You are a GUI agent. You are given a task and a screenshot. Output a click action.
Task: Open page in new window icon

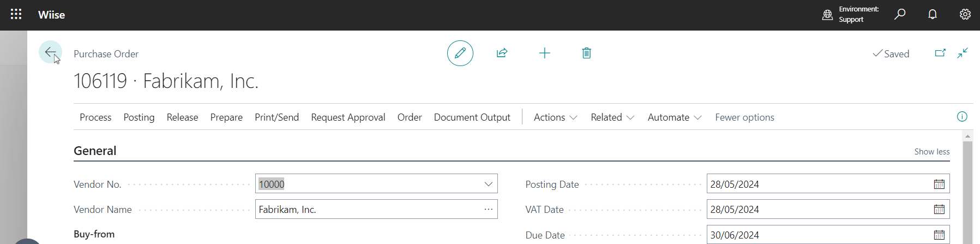click(x=940, y=53)
